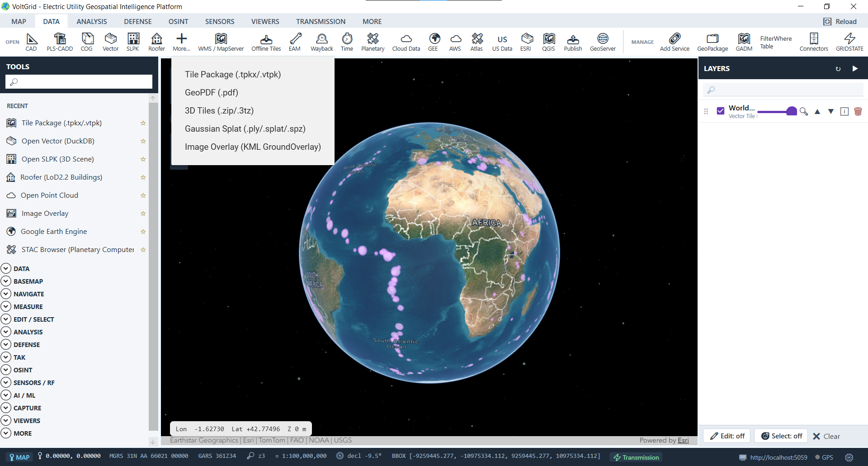Open Atlas tool

point(476,42)
